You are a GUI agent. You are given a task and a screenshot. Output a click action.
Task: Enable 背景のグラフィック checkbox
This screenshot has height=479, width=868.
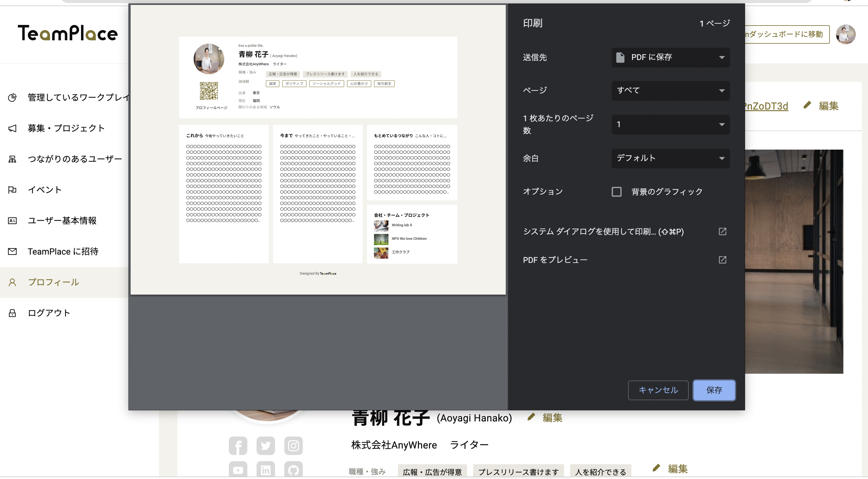(x=616, y=192)
